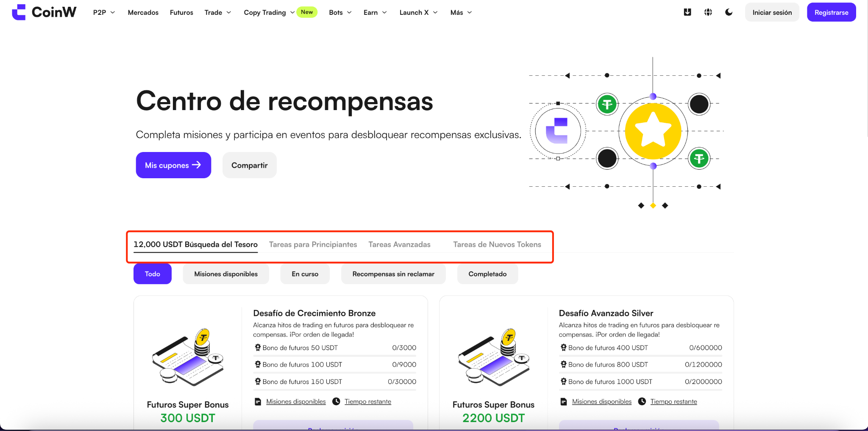Screen dimensions: 868x431
Task: Open the app download icon
Action: click(687, 12)
